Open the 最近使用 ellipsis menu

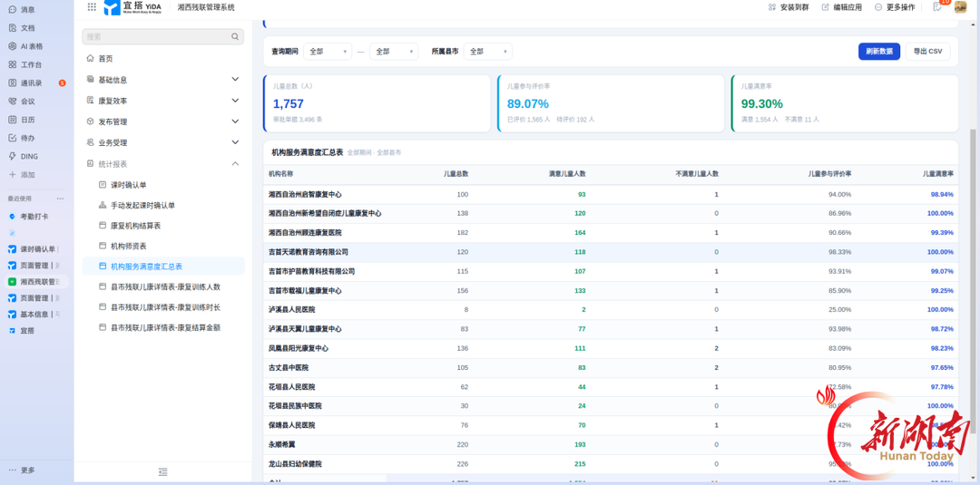point(61,199)
